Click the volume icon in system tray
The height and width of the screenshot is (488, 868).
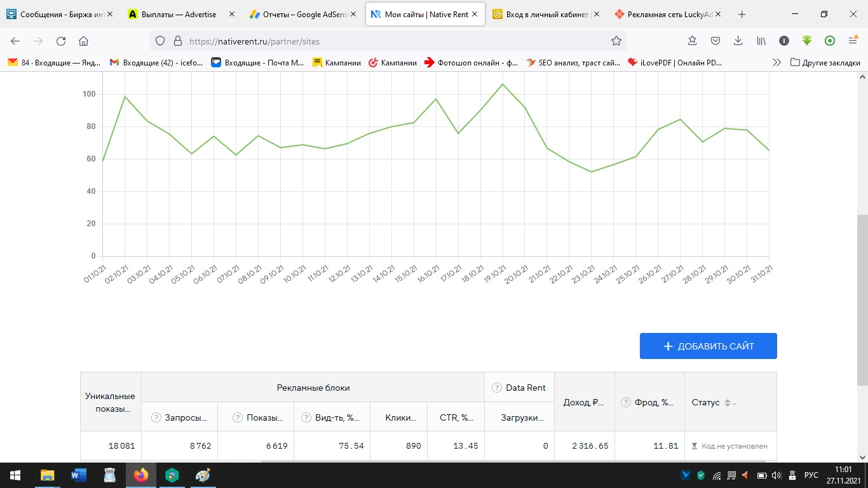coord(775,475)
